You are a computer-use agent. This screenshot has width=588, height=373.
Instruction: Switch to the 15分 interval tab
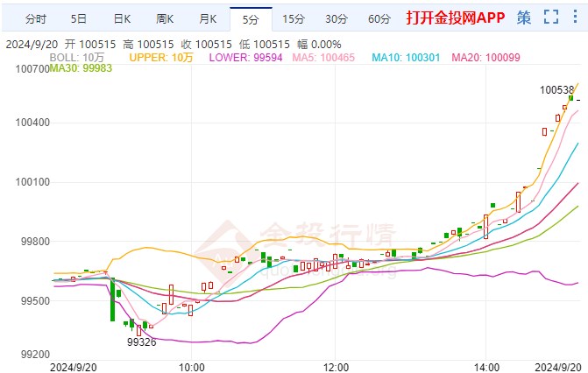tap(294, 18)
